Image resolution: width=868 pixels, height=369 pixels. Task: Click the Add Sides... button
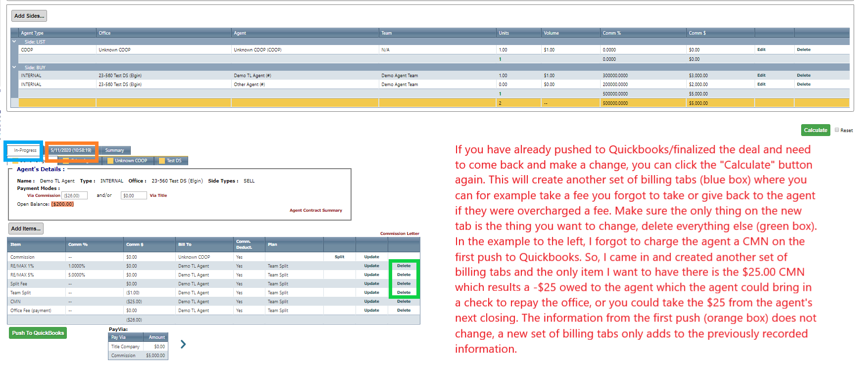pyautogui.click(x=29, y=16)
